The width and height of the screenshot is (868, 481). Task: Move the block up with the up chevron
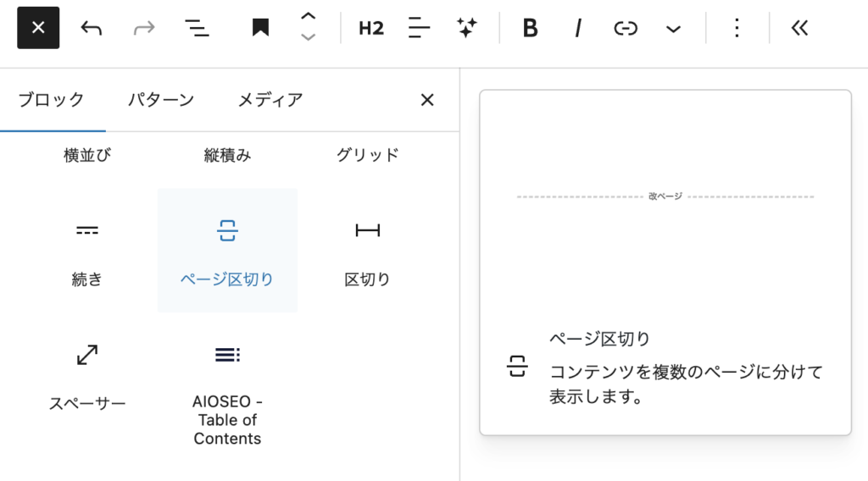(x=309, y=17)
